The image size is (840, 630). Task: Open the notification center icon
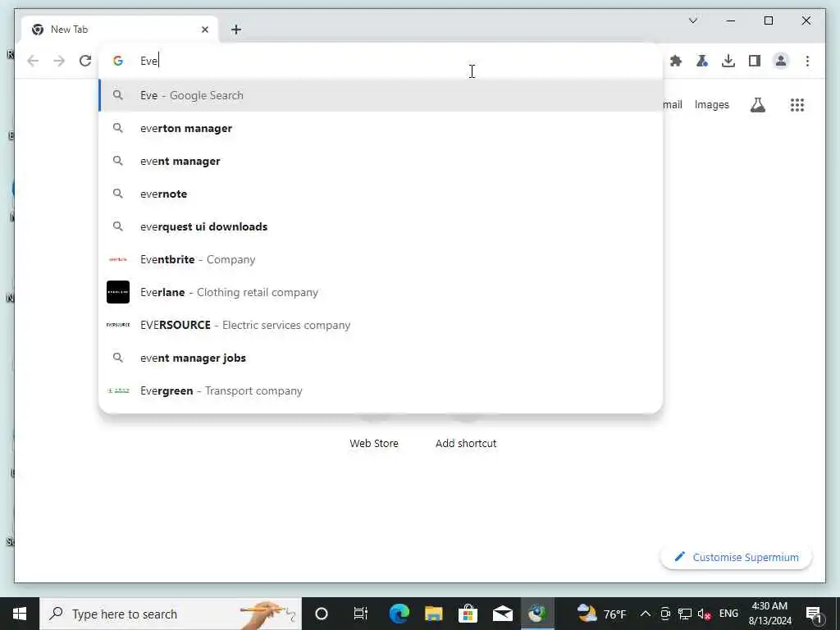pyautogui.click(x=814, y=614)
